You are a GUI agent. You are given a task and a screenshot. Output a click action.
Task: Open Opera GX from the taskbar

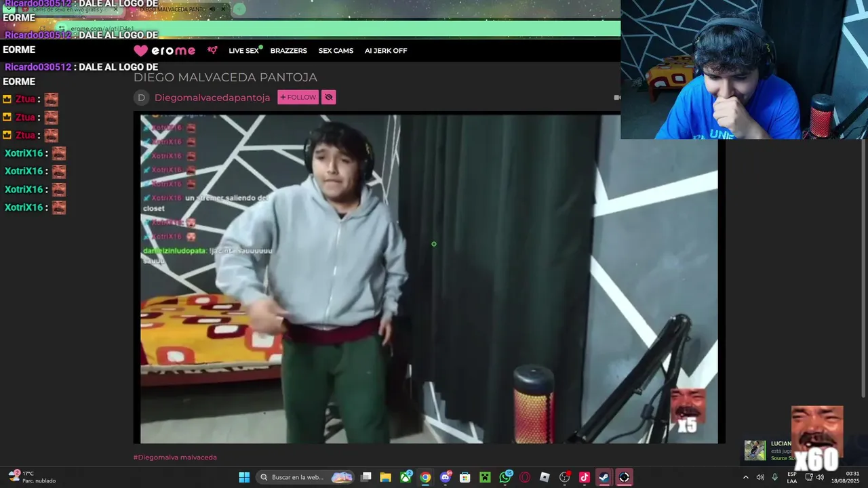coord(525,477)
